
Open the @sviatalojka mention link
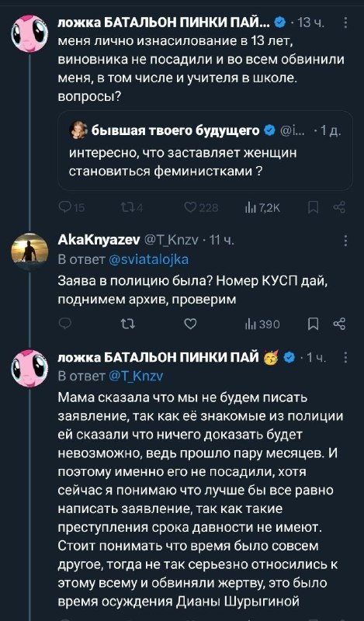[x=148, y=259]
